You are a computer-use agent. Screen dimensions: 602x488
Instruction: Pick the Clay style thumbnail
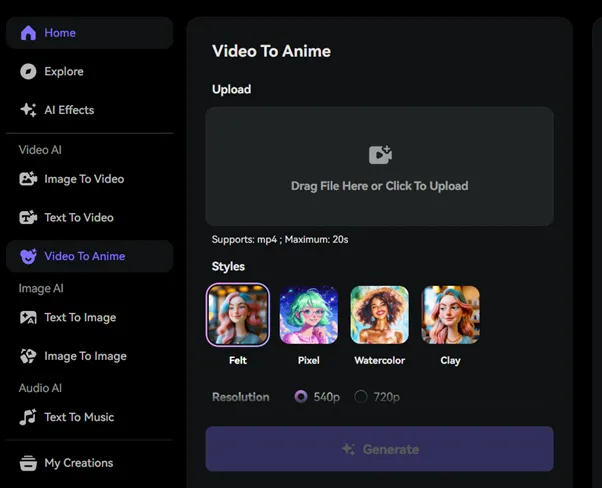click(x=451, y=315)
